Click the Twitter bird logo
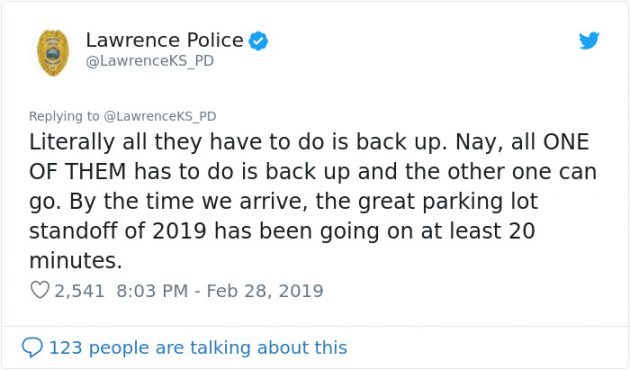 tap(589, 41)
